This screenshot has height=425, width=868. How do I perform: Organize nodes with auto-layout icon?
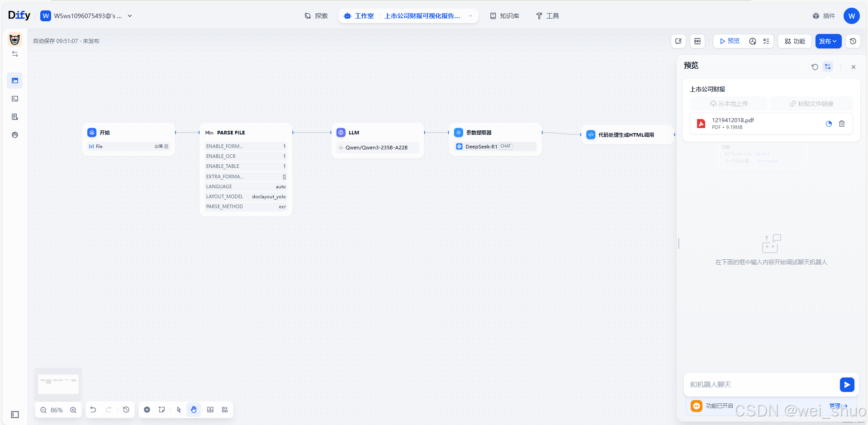[x=225, y=410]
